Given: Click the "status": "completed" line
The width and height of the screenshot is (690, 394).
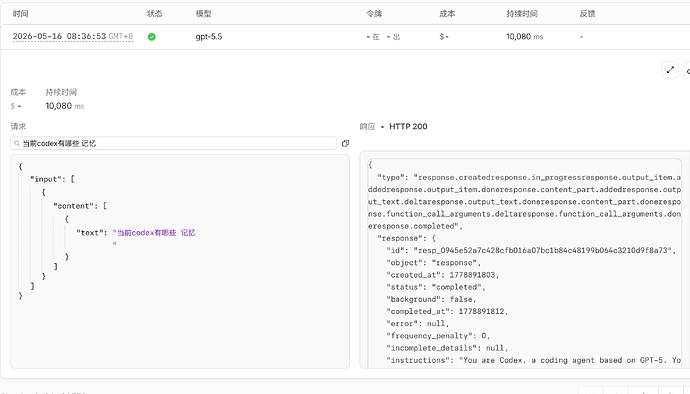Looking at the screenshot, I should 436,287.
